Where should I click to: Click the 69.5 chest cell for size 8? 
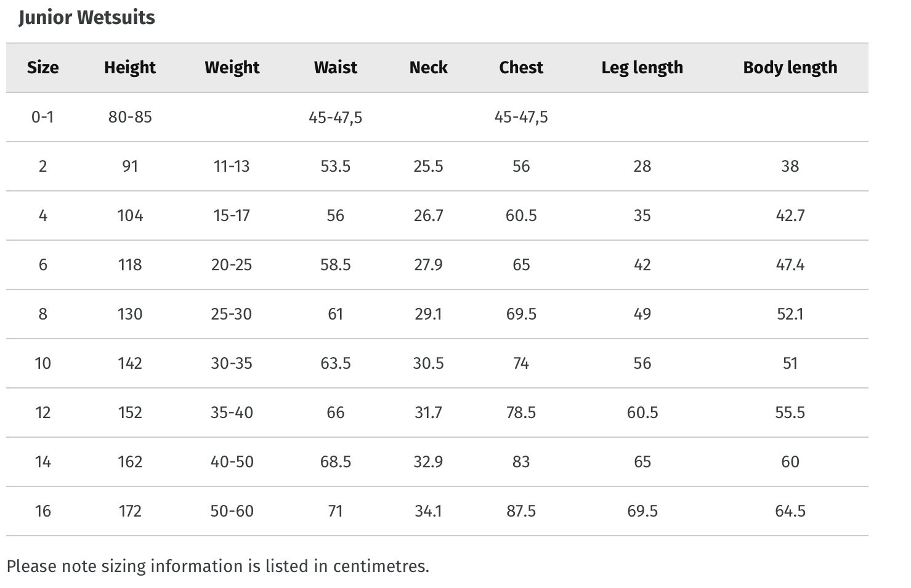point(521,314)
